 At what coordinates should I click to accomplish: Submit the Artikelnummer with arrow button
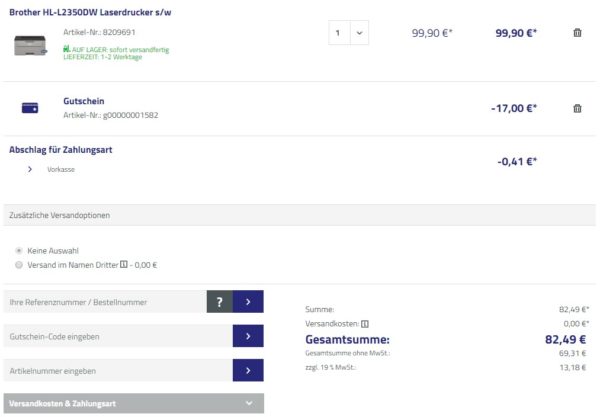click(x=248, y=371)
